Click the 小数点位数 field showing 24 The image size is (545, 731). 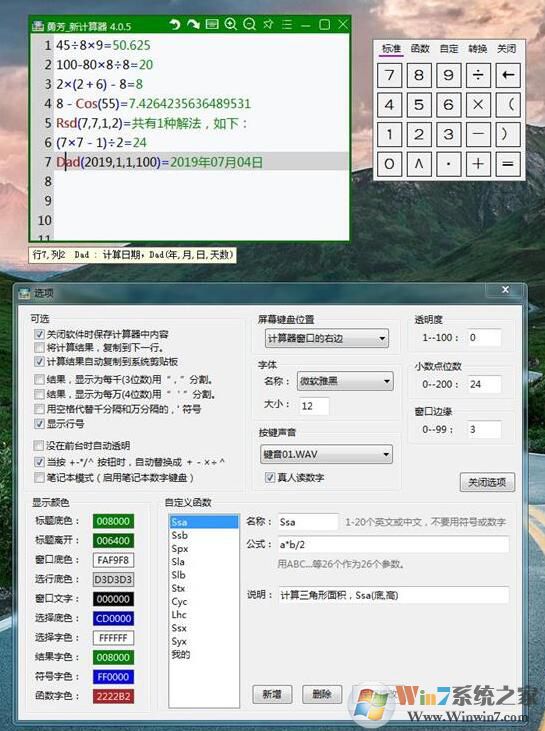[x=484, y=384]
